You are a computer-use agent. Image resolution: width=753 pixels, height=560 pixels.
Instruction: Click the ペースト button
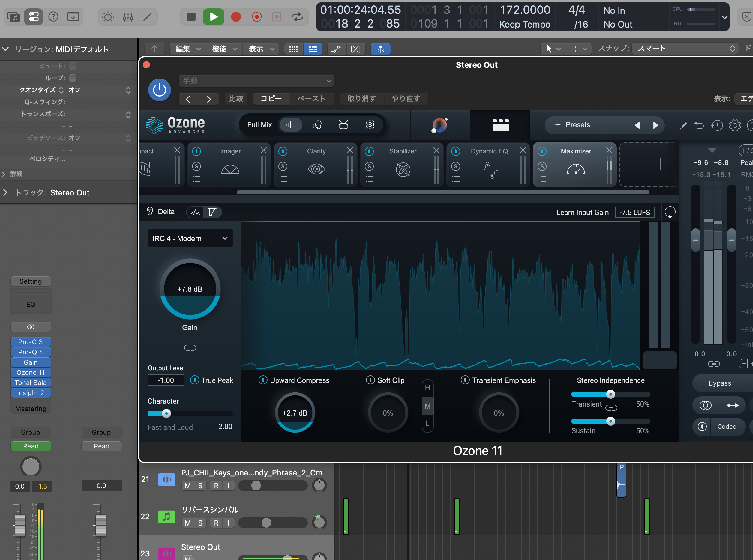312,99
